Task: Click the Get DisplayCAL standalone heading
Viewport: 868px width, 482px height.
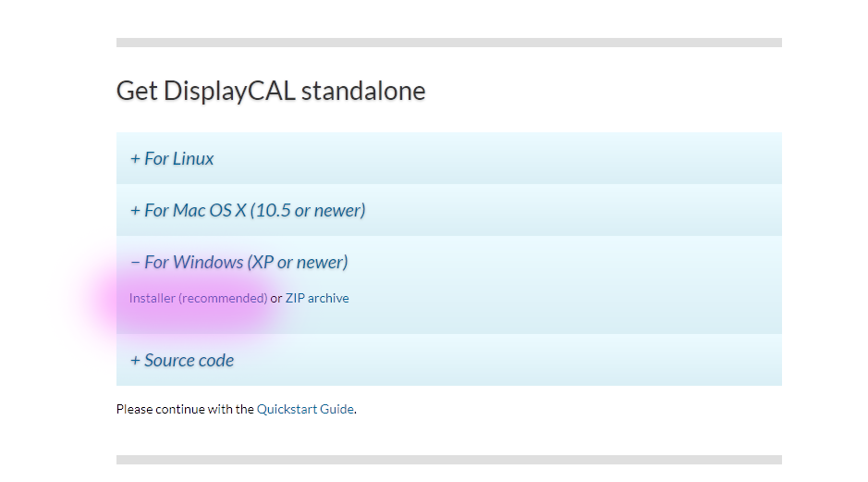Action: pos(271,91)
